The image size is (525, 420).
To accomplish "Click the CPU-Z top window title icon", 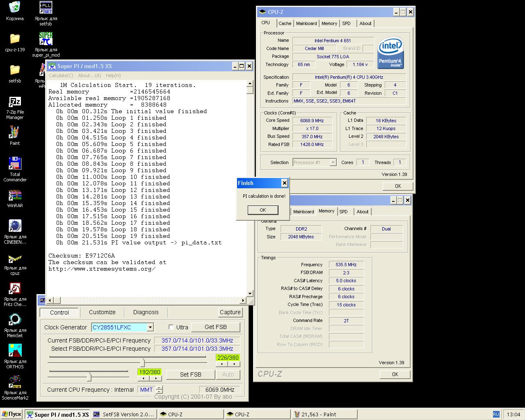I will pos(262,12).
